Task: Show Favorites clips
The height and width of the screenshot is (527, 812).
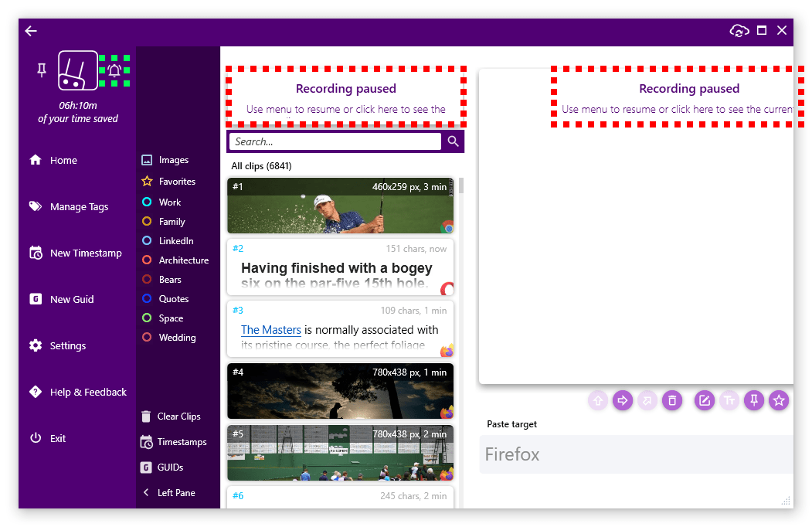Action: coord(169,182)
